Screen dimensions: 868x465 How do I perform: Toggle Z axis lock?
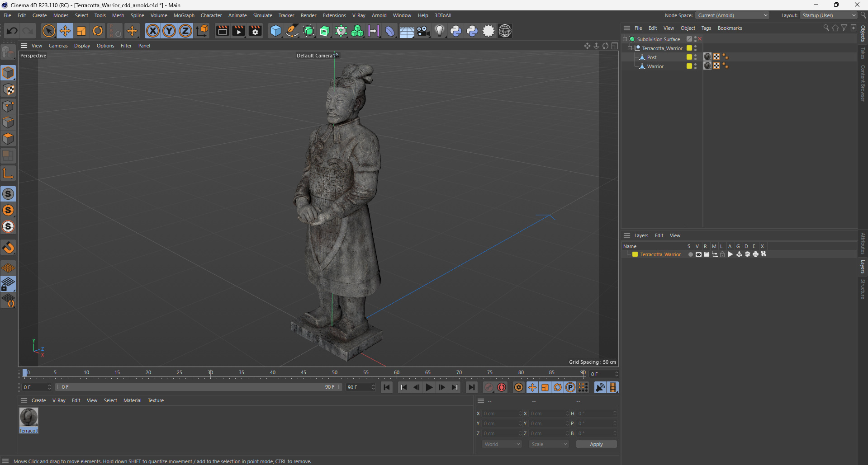click(185, 31)
